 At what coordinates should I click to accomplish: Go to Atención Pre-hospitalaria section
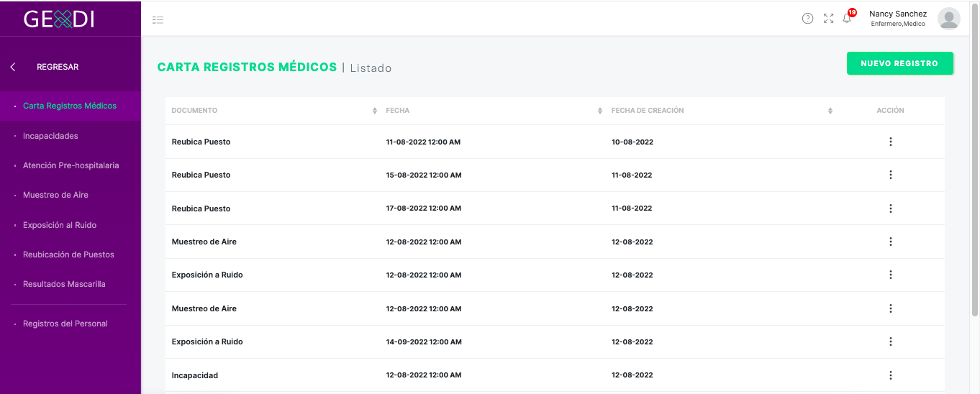click(x=71, y=165)
